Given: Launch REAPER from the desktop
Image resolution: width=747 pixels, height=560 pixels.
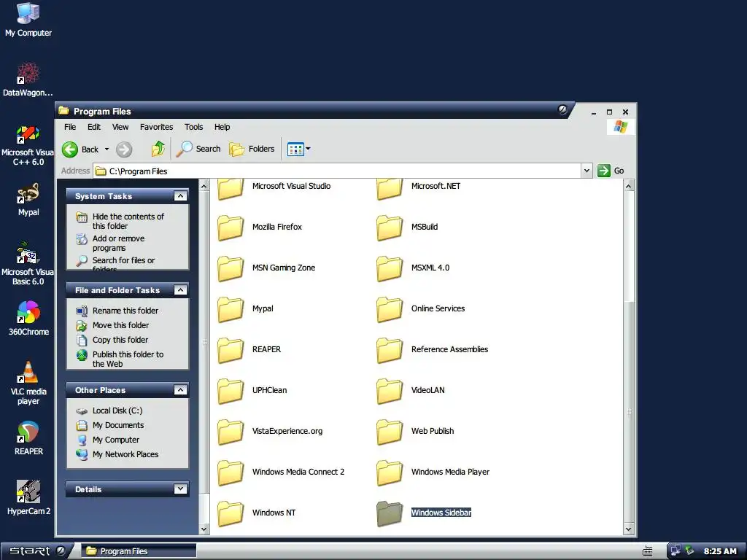Looking at the screenshot, I should (28, 438).
